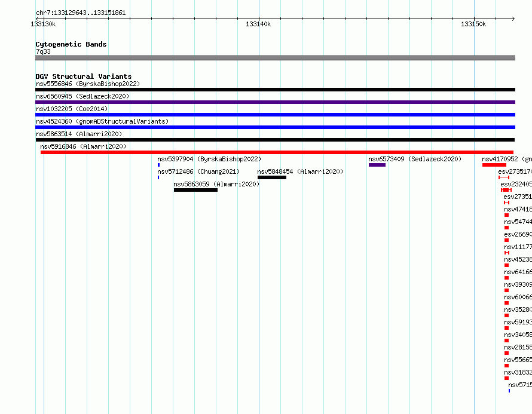532x414 pixels.
Task: Click the nsv45238 variant label
Action: (x=518, y=259)
